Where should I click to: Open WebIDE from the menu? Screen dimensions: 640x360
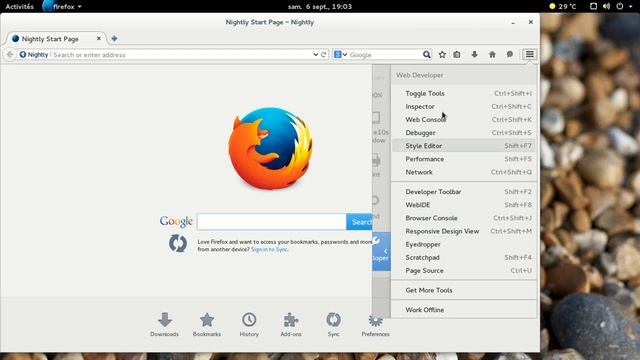click(464, 204)
